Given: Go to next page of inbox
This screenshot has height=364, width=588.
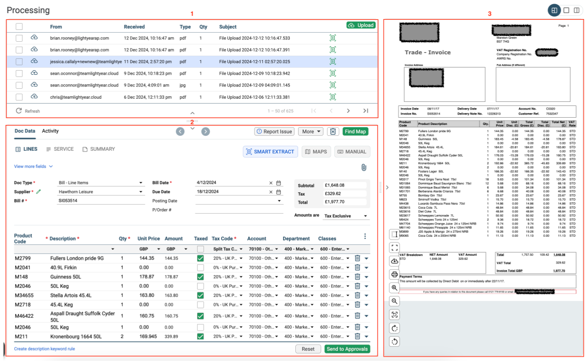Looking at the screenshot, I should tap(348, 110).
